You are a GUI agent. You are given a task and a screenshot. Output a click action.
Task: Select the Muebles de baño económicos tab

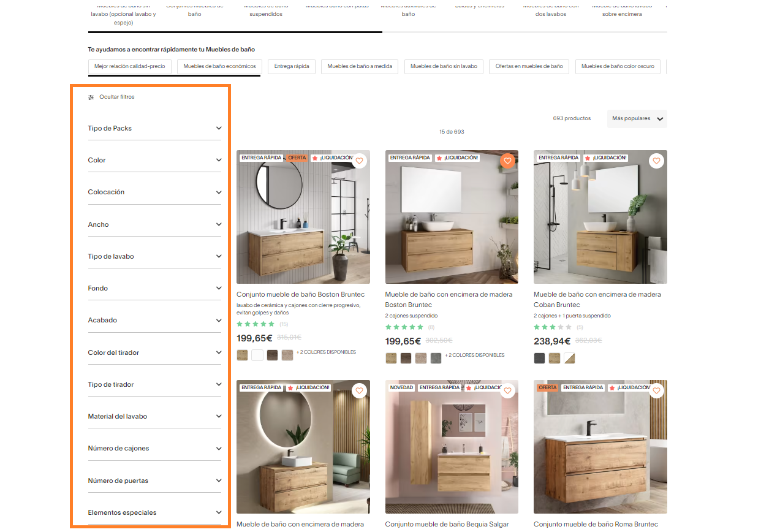(x=220, y=66)
